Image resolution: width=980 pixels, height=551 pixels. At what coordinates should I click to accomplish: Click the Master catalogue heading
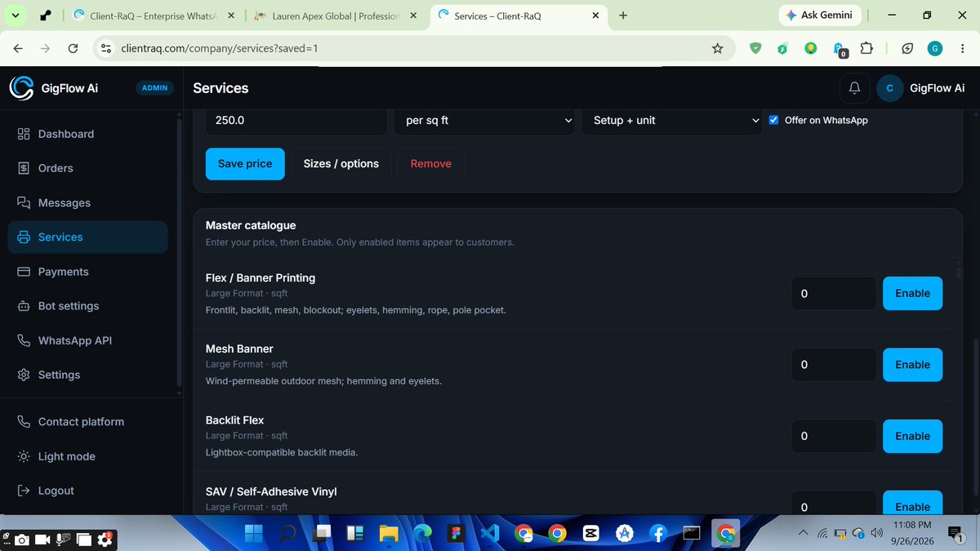point(251,225)
